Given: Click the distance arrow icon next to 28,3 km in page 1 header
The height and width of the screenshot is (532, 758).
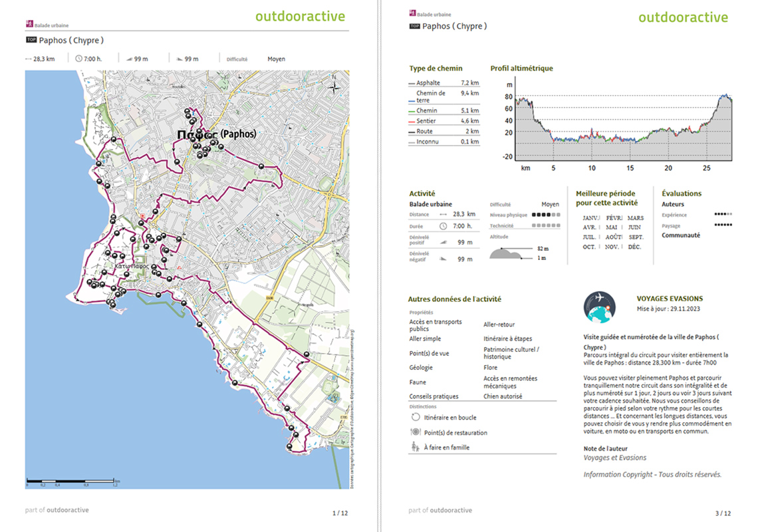Looking at the screenshot, I should coord(28,59).
